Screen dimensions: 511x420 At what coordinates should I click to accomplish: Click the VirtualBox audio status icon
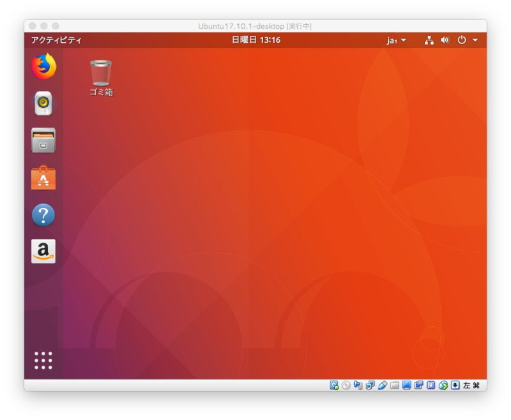click(358, 386)
